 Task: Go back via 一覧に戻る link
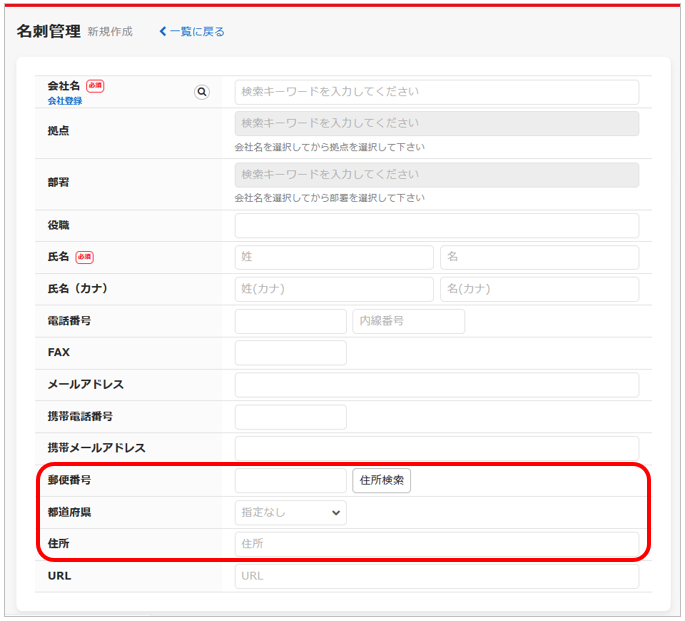[192, 31]
